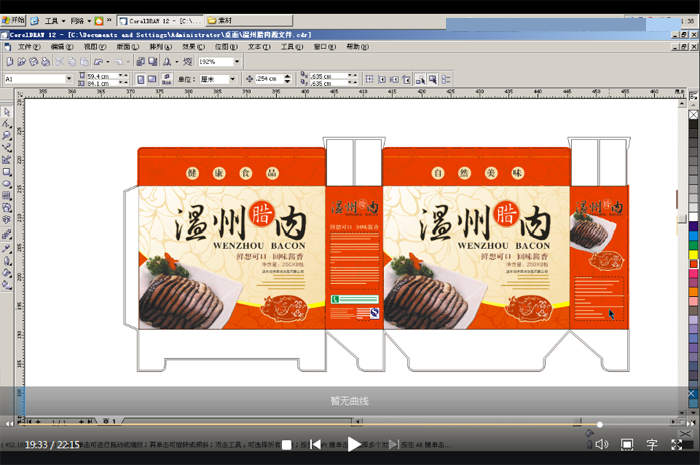Click the Open file icon in toolbar
The height and width of the screenshot is (465, 700).
pyautogui.click(x=19, y=62)
